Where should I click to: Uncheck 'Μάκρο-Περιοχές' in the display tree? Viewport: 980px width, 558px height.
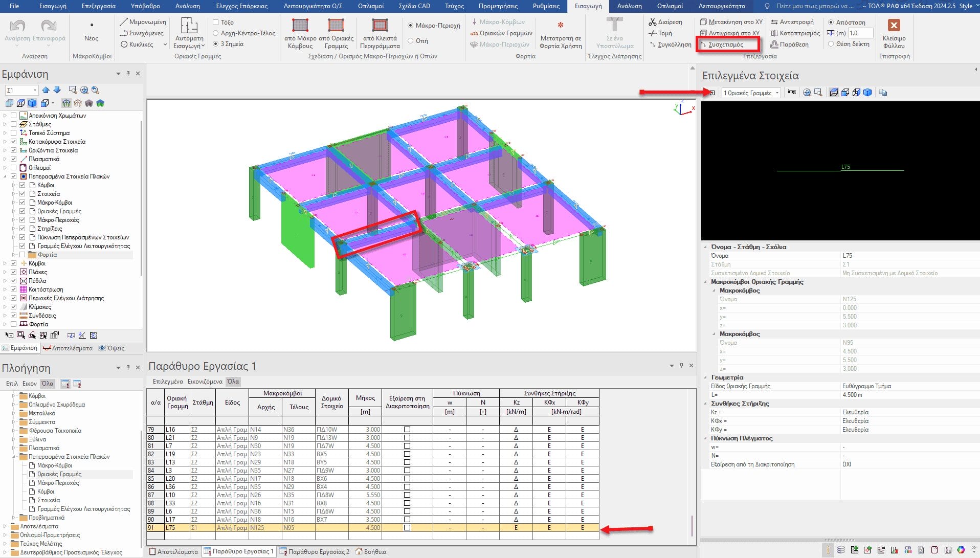(23, 220)
